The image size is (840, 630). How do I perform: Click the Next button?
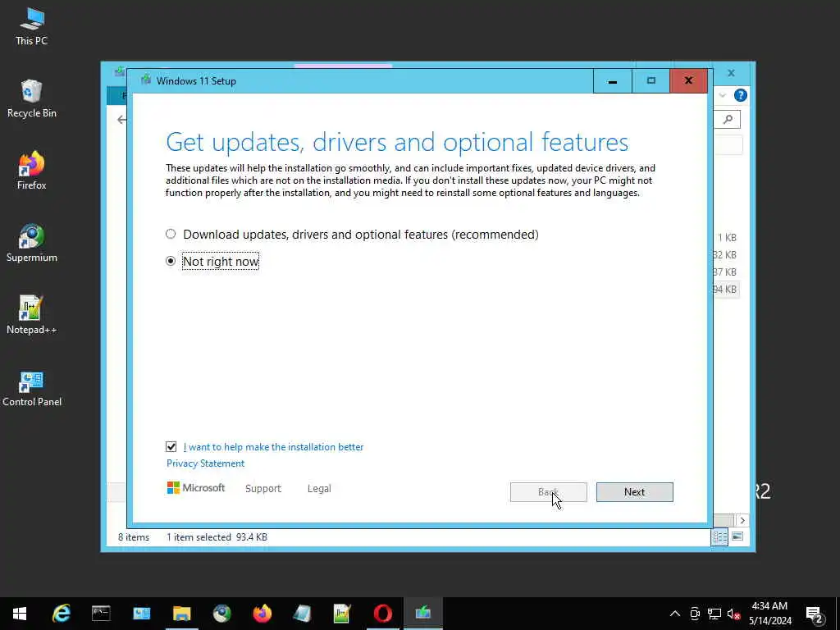click(634, 492)
